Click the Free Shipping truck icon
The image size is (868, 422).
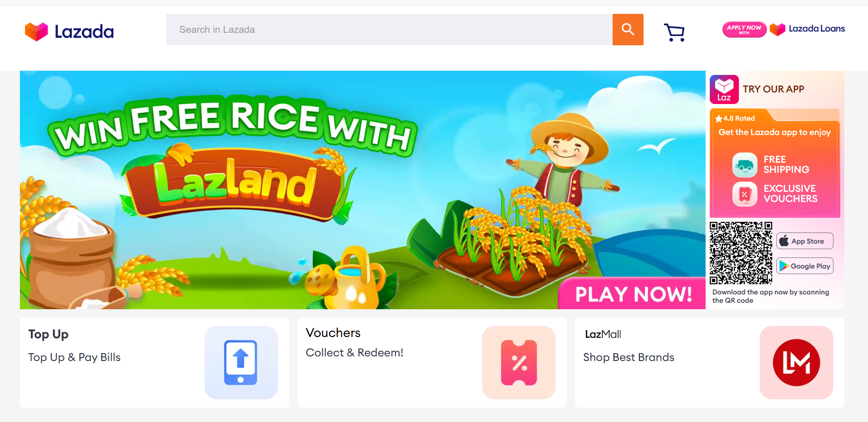coord(745,165)
